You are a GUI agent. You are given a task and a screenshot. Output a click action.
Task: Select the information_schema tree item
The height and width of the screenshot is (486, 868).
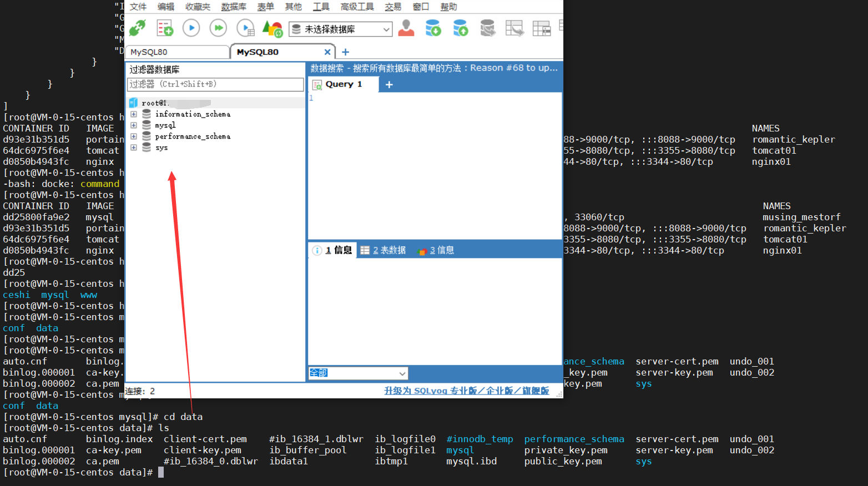(193, 114)
